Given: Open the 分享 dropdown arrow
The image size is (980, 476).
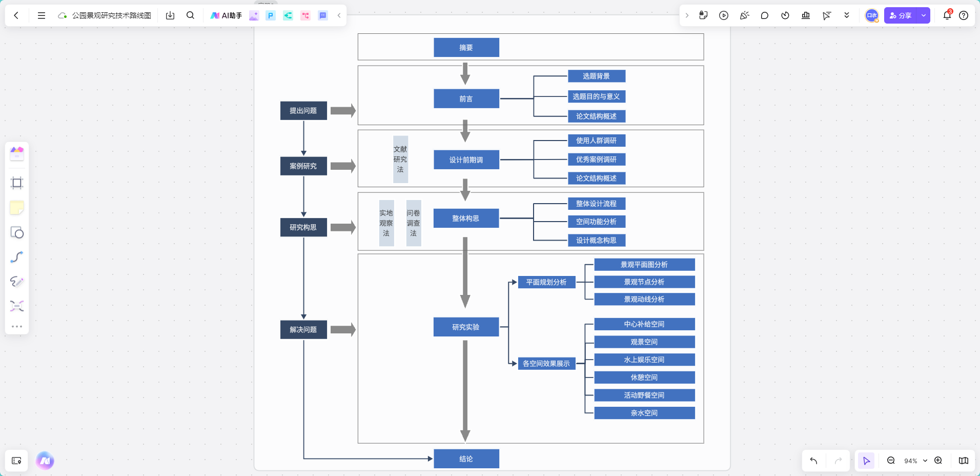Looking at the screenshot, I should 923,15.
